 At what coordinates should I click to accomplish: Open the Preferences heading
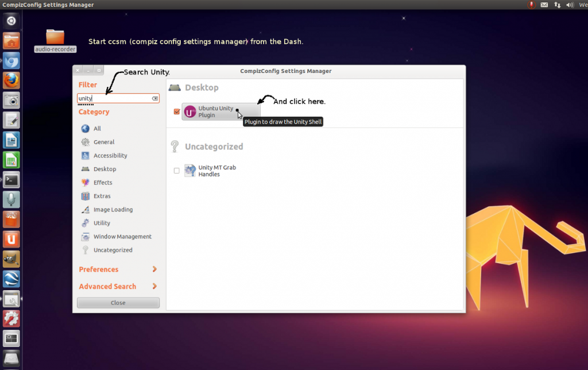99,269
